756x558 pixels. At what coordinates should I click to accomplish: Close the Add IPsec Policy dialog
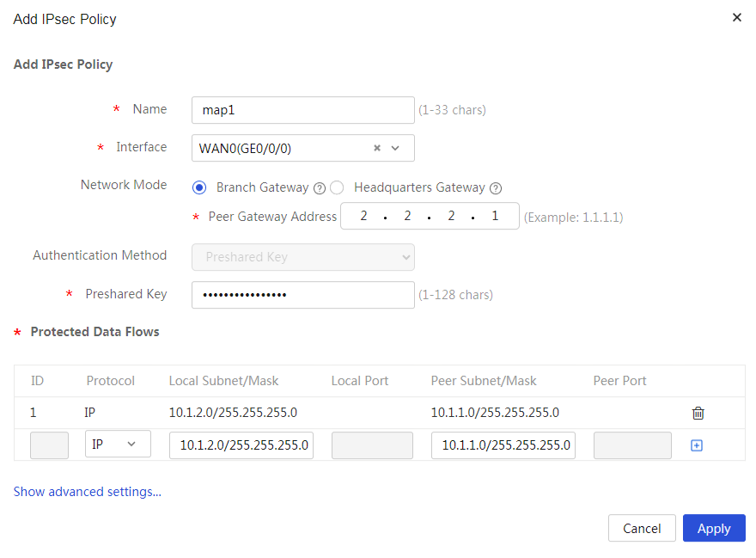736,18
